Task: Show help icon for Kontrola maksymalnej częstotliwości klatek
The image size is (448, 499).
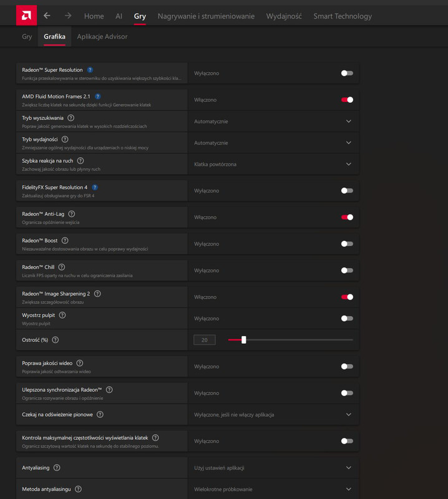Action: click(155, 438)
